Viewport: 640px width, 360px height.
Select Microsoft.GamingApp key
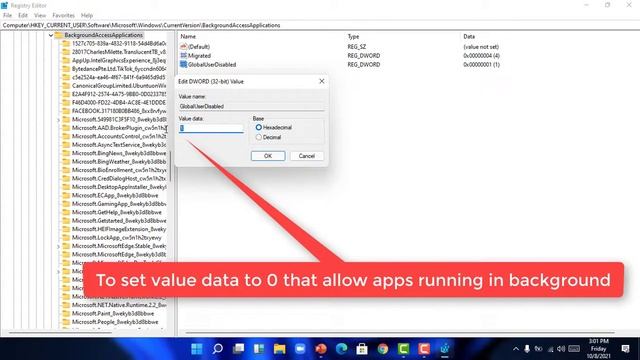119,204
